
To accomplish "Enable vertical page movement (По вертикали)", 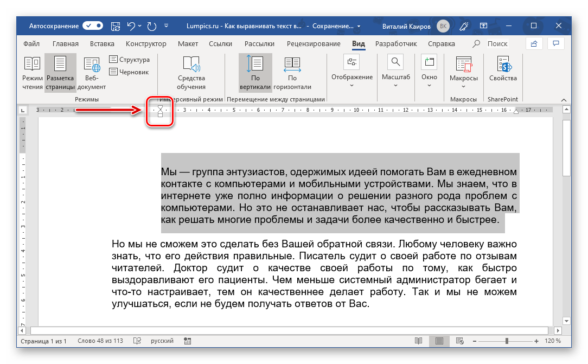I will click(255, 73).
